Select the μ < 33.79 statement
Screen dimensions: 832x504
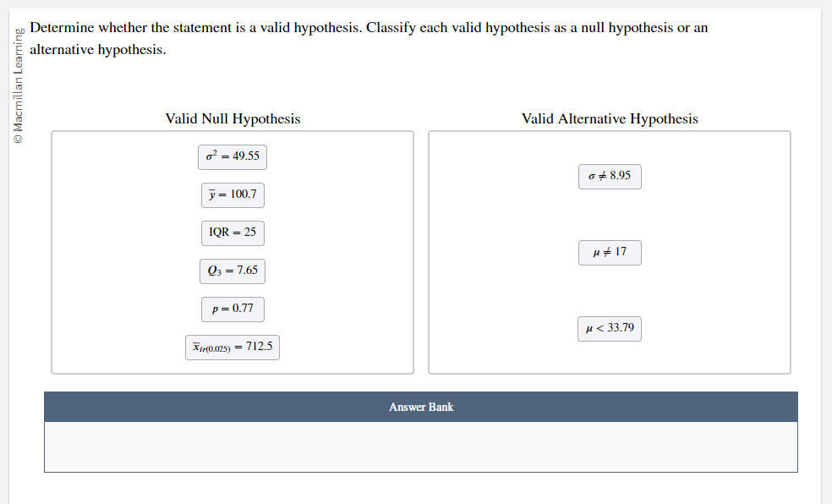tap(610, 328)
